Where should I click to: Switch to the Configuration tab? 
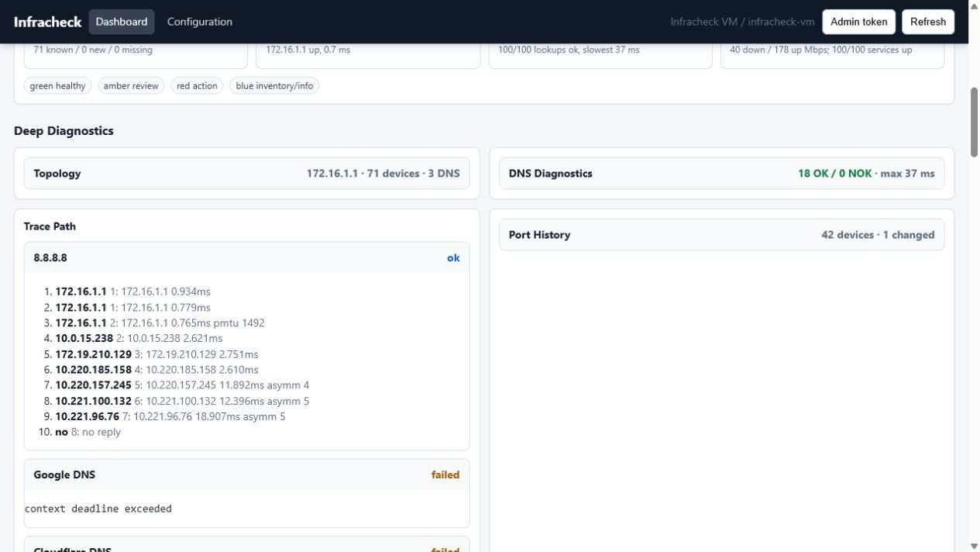pyautogui.click(x=200, y=22)
